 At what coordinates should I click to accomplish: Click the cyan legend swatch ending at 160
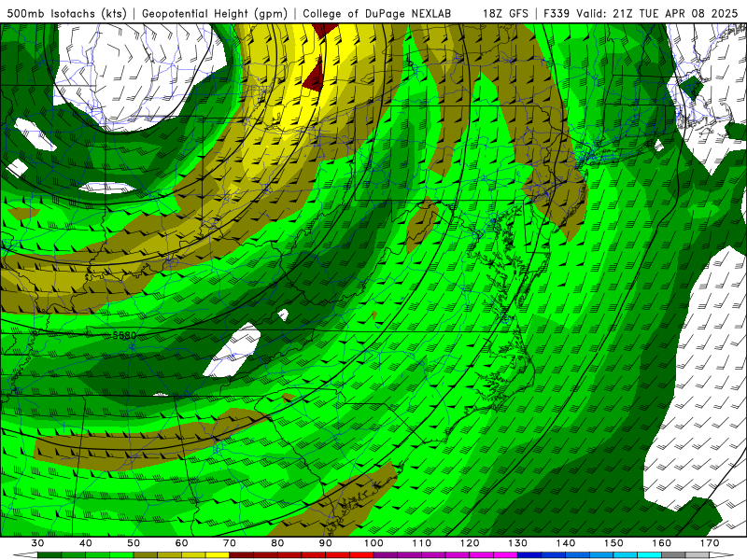click(x=649, y=555)
